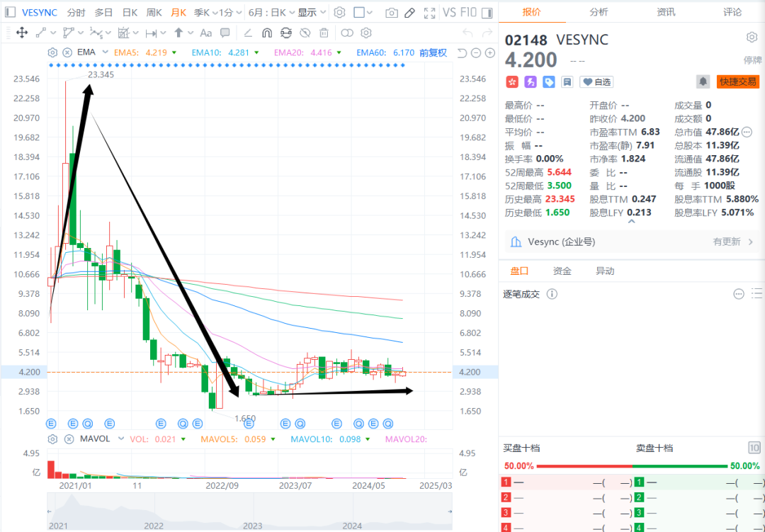
Task: Delete drawings with the trash icon
Action: click(x=324, y=33)
